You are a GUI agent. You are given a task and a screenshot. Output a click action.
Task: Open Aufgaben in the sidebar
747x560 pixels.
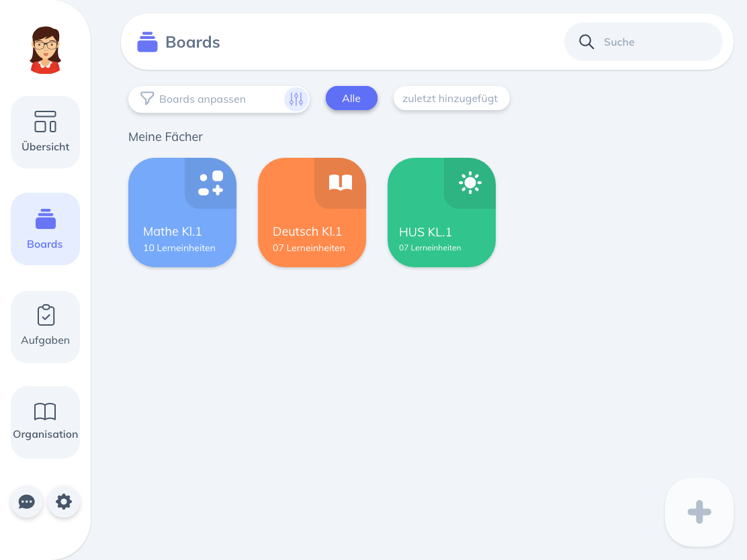(45, 327)
